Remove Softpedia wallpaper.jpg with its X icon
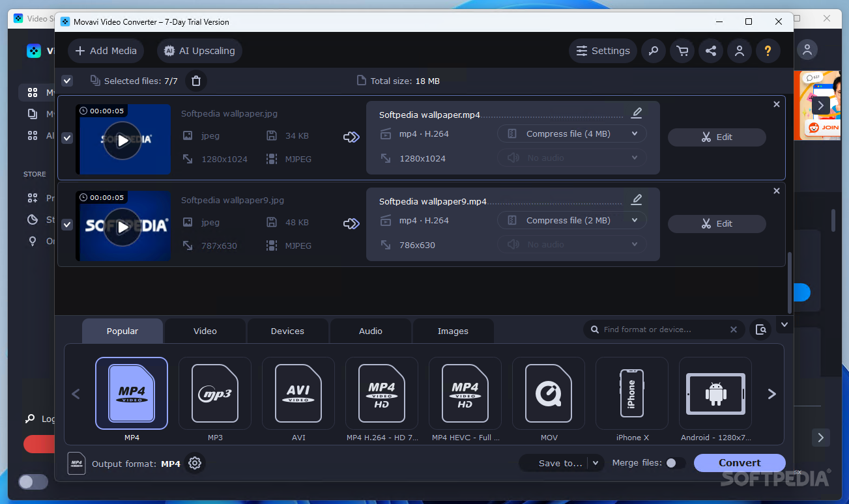The width and height of the screenshot is (849, 504). click(x=776, y=104)
